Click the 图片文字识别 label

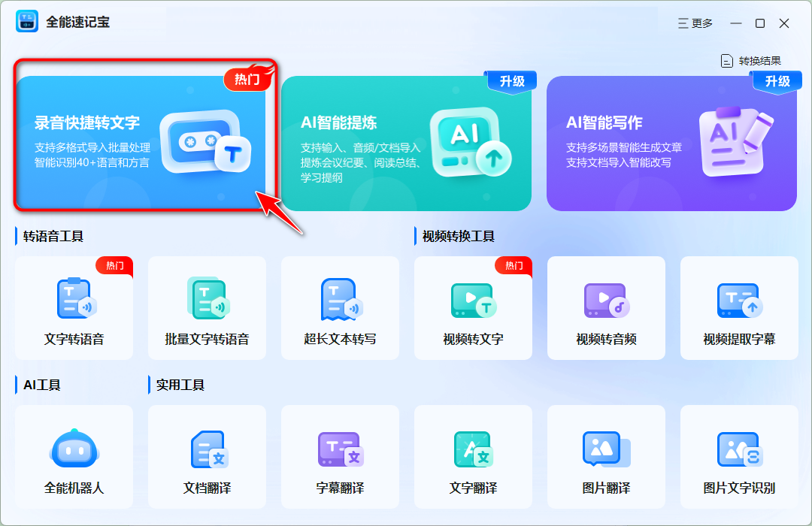coord(740,488)
